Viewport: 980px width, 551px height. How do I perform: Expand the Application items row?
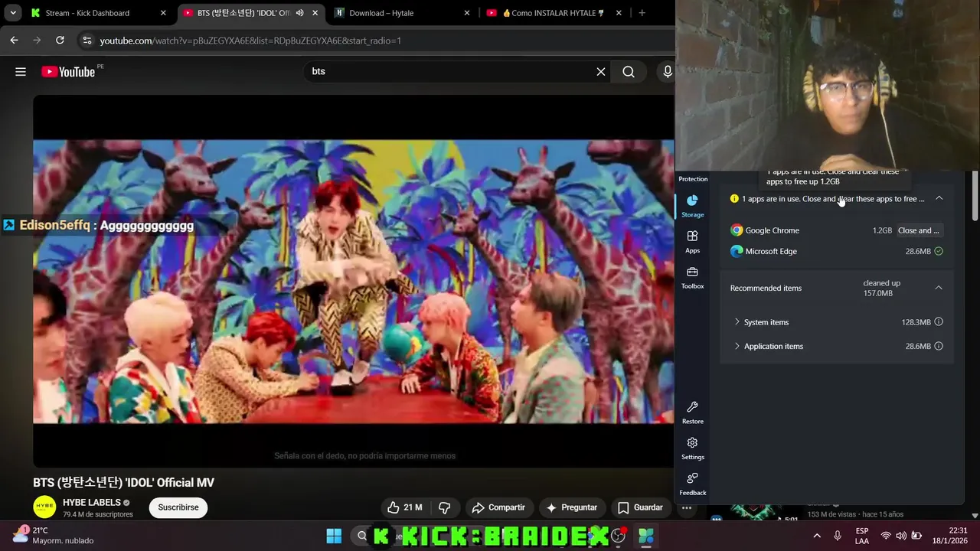pos(836,346)
